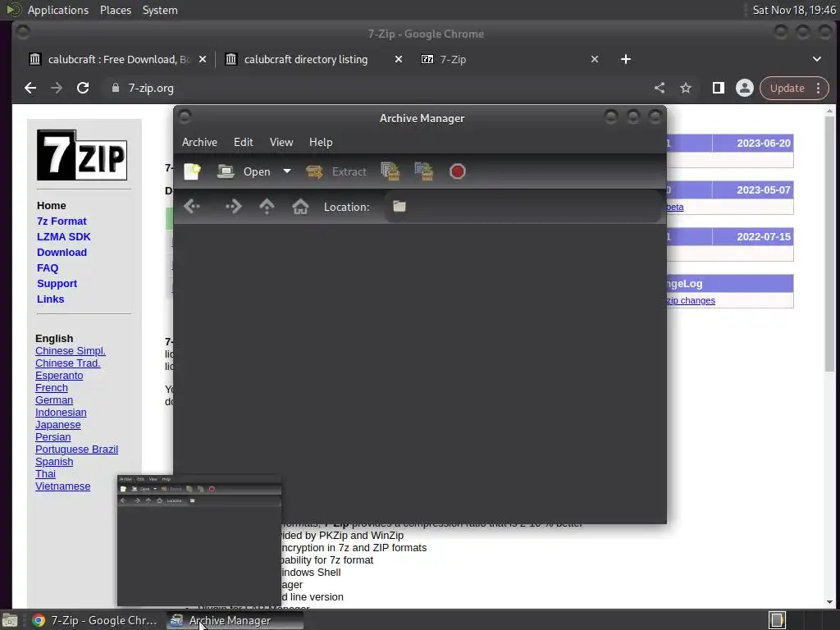Open the Edit menu in Archive Manager
The height and width of the screenshot is (630, 840).
pyautogui.click(x=243, y=142)
